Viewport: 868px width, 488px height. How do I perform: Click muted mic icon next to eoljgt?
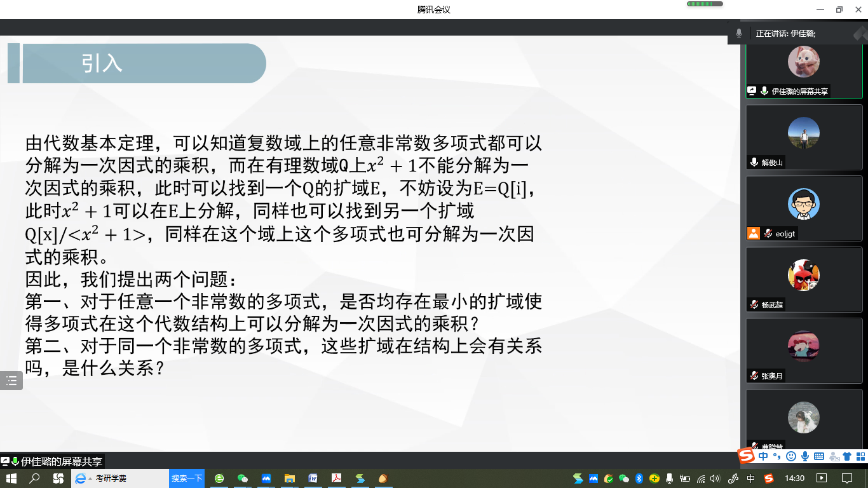768,233
